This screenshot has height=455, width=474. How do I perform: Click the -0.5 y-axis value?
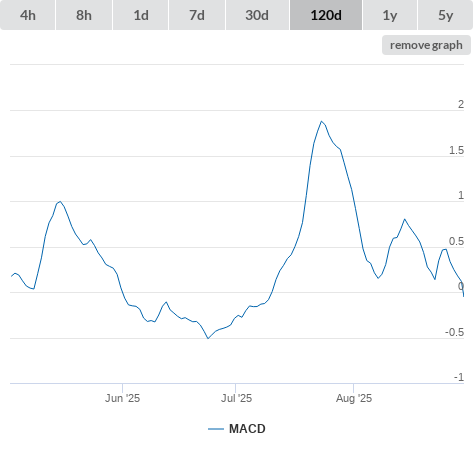(454, 332)
